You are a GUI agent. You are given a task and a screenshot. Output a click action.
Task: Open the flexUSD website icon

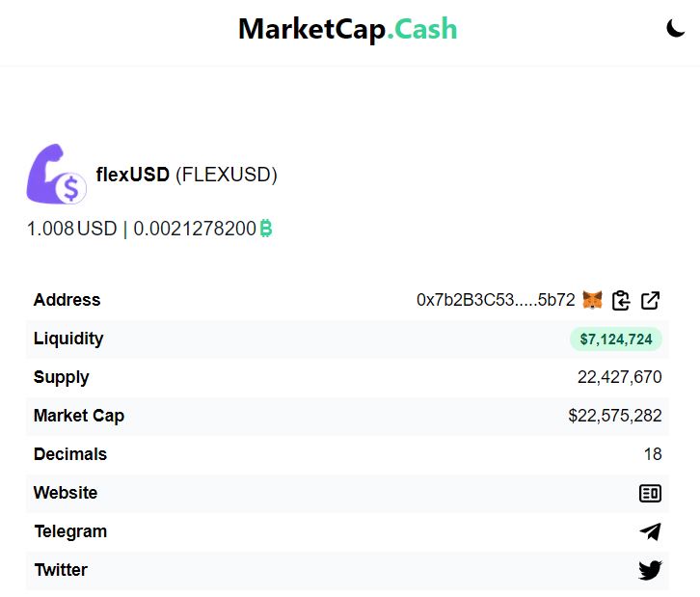coord(650,494)
